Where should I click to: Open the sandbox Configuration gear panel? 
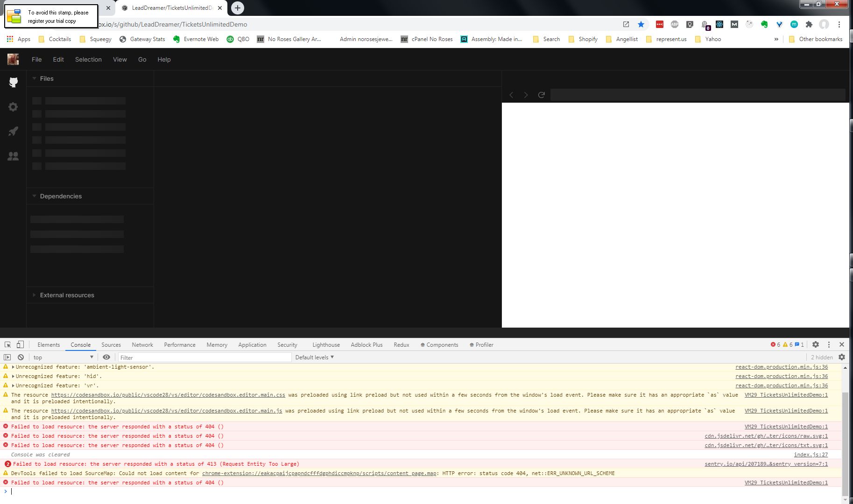point(13,107)
